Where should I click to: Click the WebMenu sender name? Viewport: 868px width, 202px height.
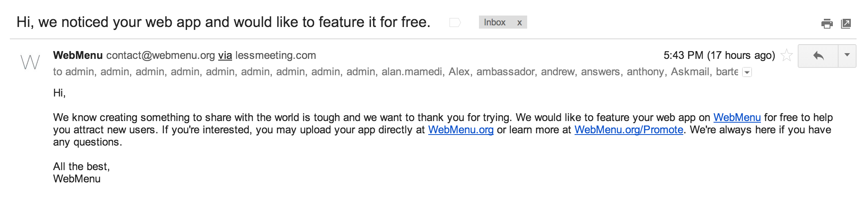pos(78,56)
